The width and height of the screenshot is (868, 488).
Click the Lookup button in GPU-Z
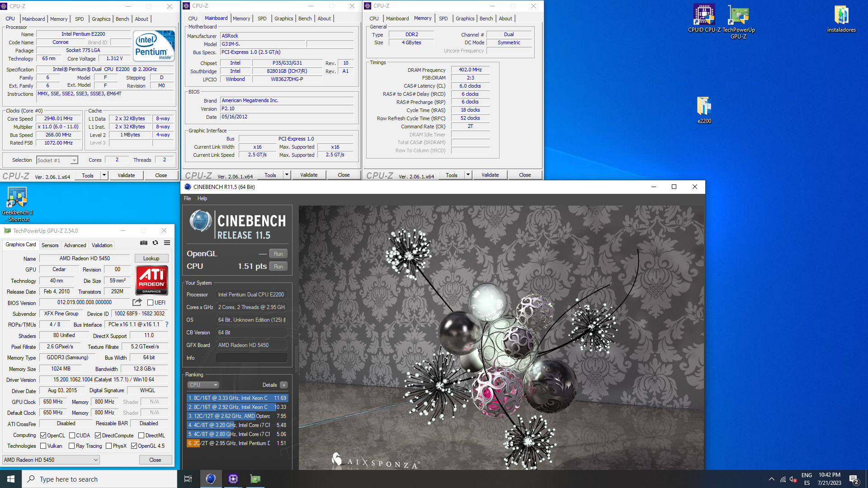151,258
